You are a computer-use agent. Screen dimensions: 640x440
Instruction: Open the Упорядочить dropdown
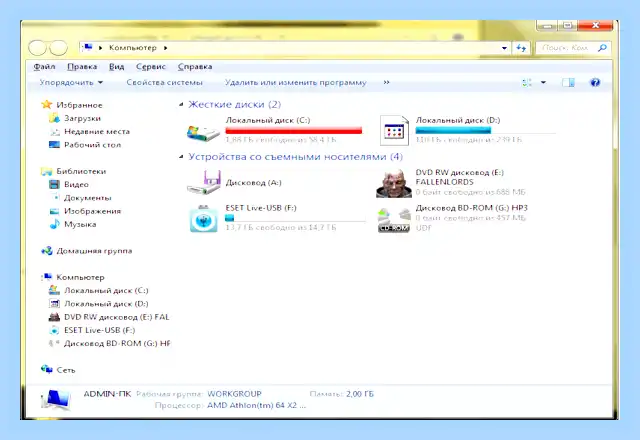(x=71, y=82)
